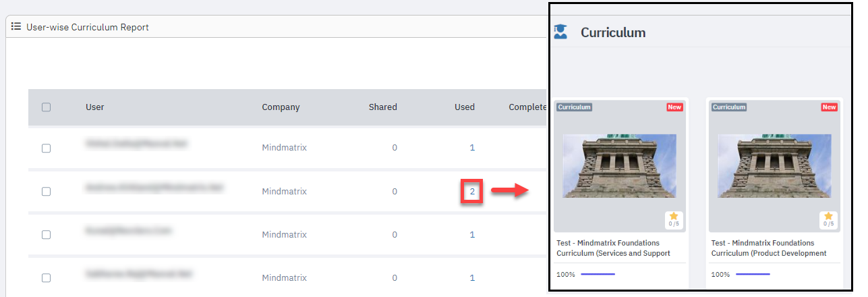This screenshot has width=868, height=297.
Task: Open the highlighted Used count 2 link
Action: coord(472,192)
